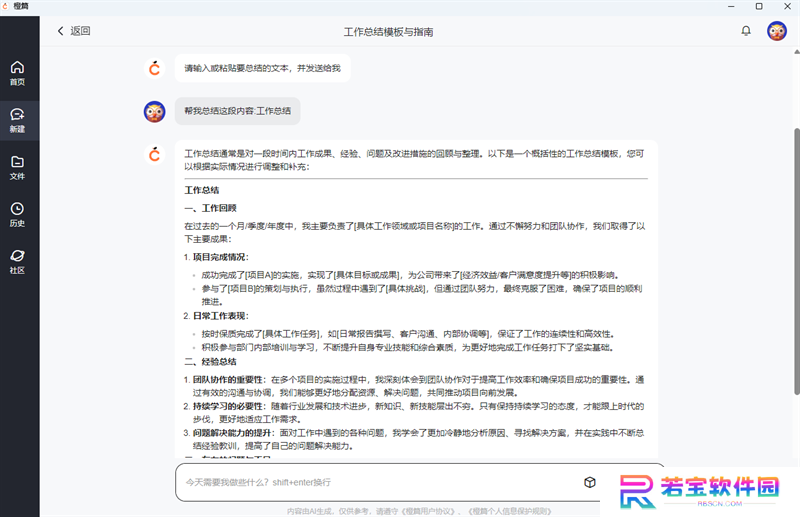Click the assistant logo beside the summary reply
The image size is (800, 517).
155,154
